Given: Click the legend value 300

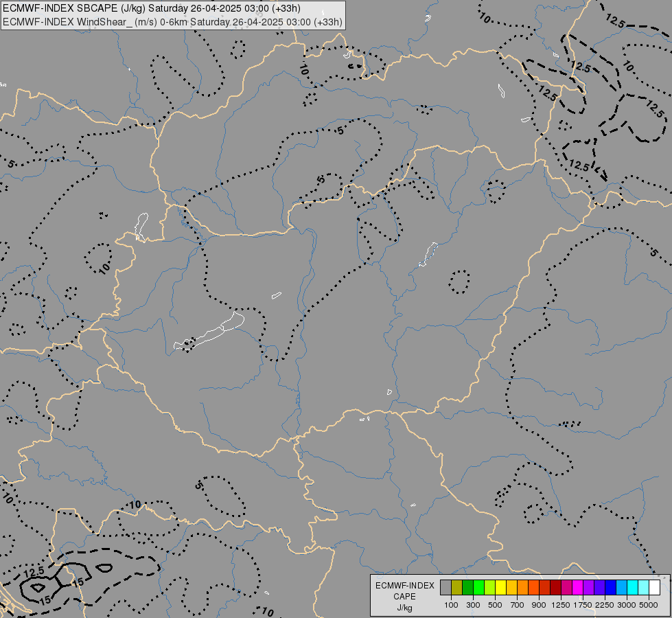Looking at the screenshot, I should pos(473,605).
